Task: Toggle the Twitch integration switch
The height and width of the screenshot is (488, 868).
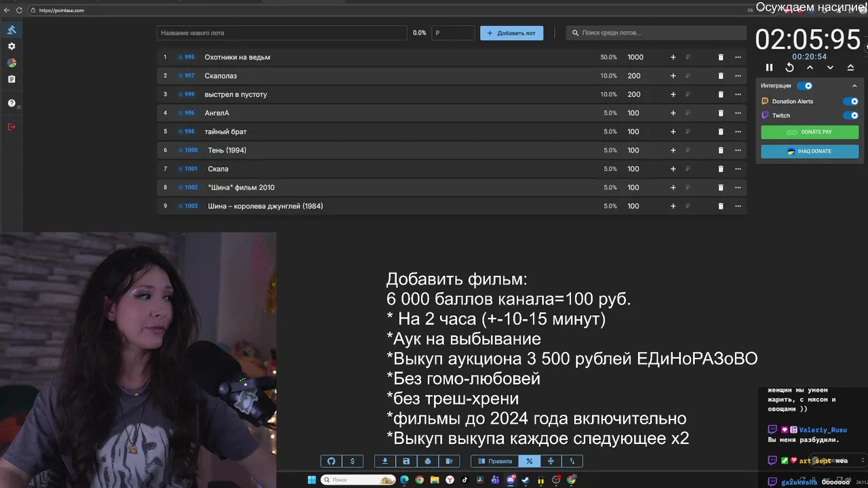Action: (850, 116)
